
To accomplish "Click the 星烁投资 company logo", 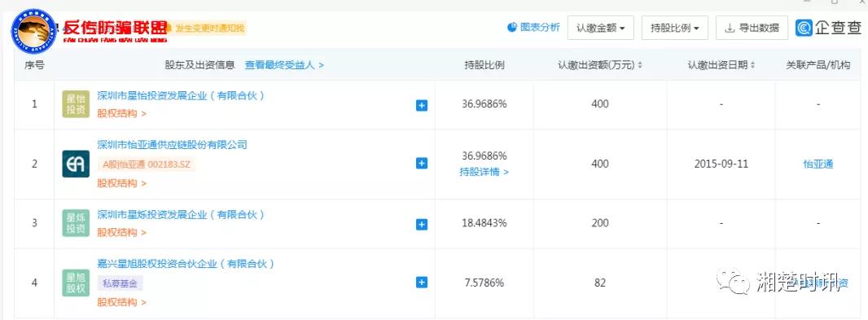I will [x=76, y=223].
